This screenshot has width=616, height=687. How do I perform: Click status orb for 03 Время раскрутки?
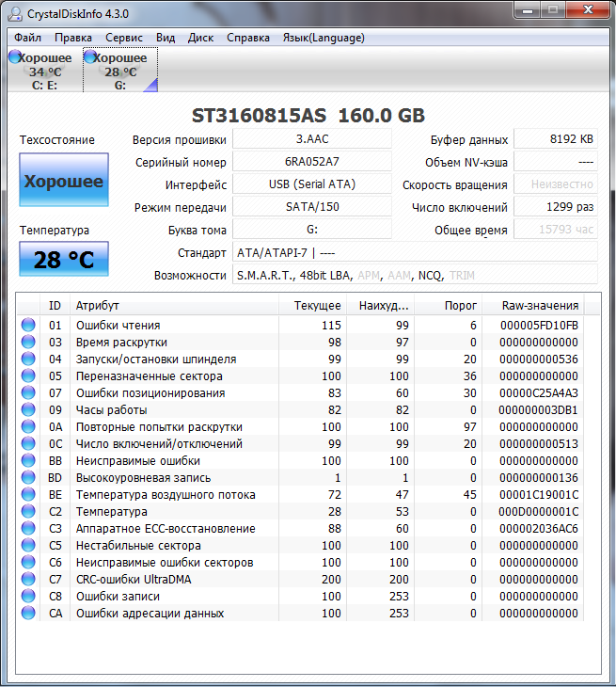[x=28, y=342]
